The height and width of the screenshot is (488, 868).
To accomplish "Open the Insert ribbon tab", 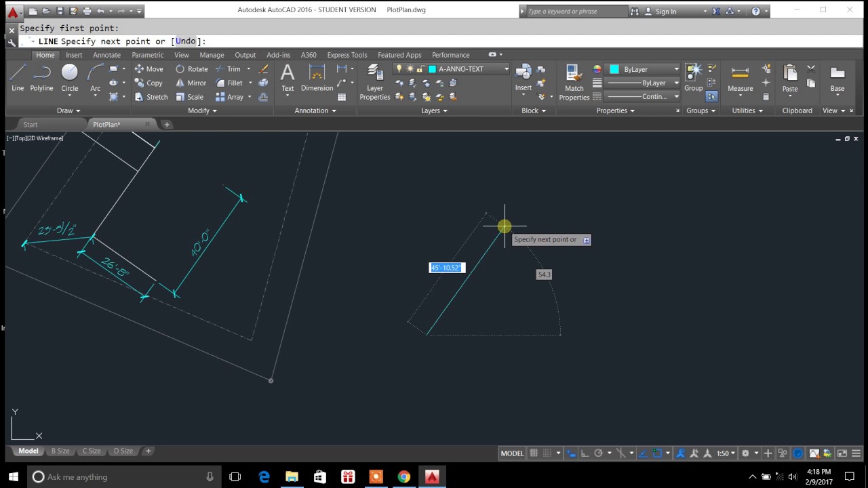I will 74,55.
